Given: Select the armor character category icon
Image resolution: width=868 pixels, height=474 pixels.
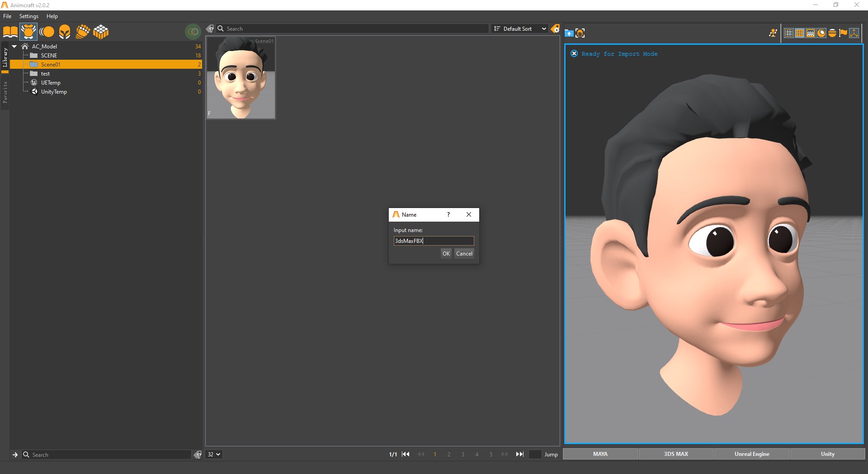Looking at the screenshot, I should click(x=28, y=32).
